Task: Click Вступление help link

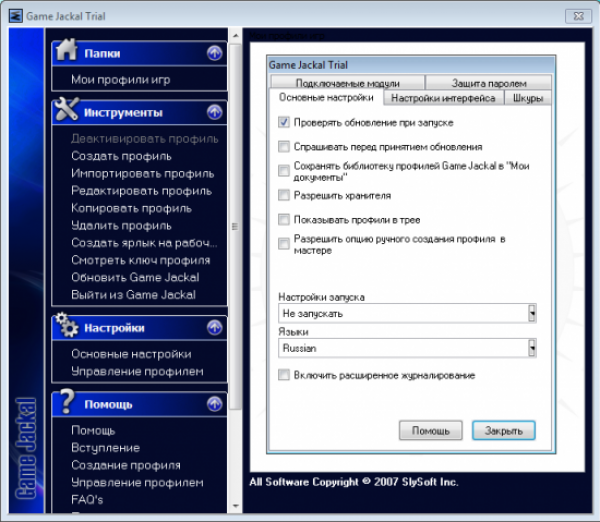Action: click(105, 448)
